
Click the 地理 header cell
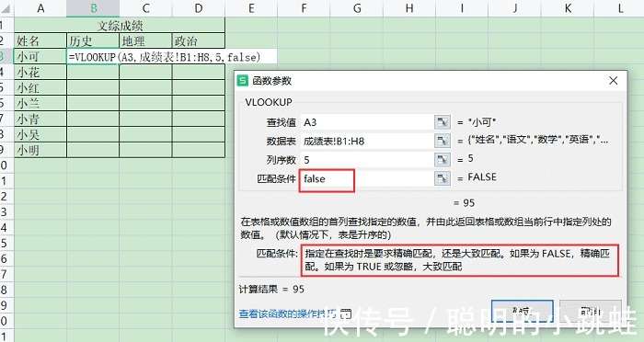145,40
